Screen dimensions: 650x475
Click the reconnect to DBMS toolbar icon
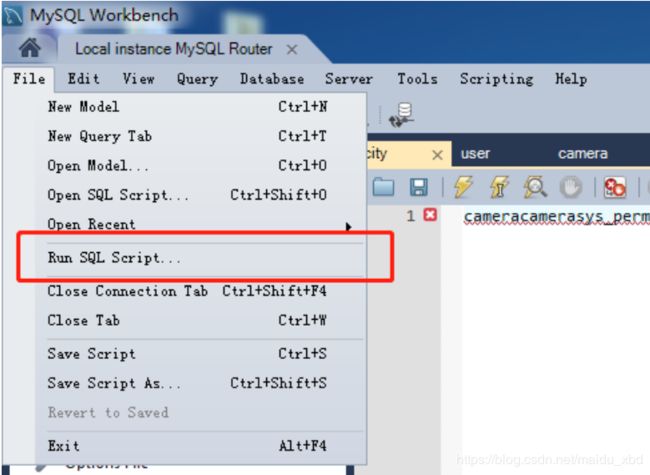click(x=401, y=115)
